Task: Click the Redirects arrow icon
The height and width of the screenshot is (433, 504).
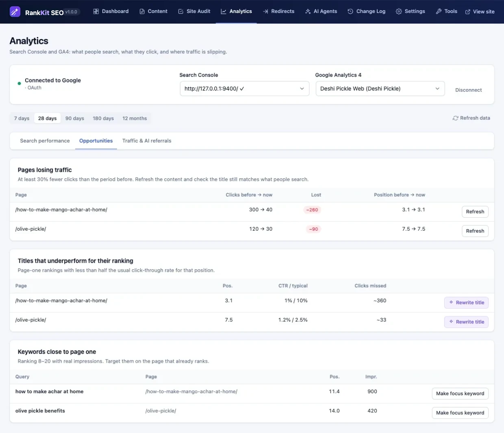Action: 265,11
